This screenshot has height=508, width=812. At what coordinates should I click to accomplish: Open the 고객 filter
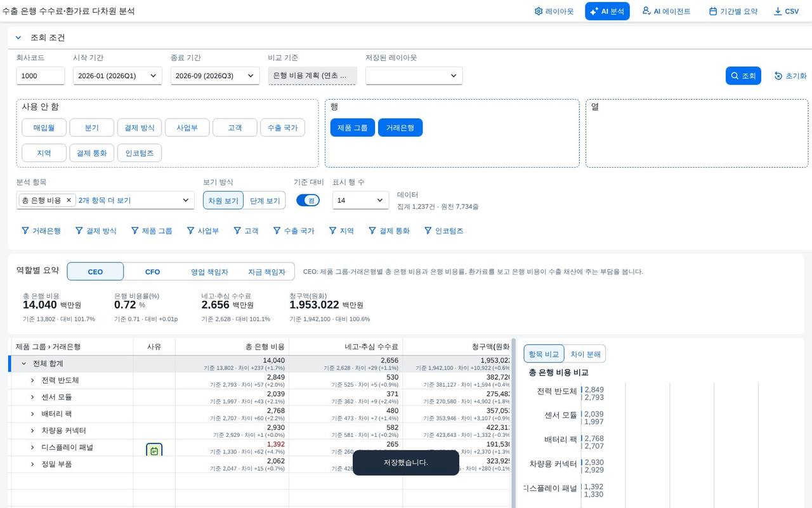(x=246, y=231)
